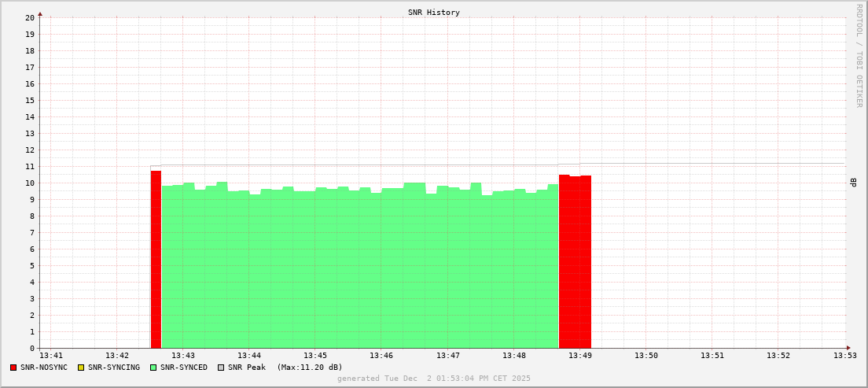Click the 13:49 time axis label
Image resolution: width=868 pixels, height=388 pixels.
(x=580, y=357)
